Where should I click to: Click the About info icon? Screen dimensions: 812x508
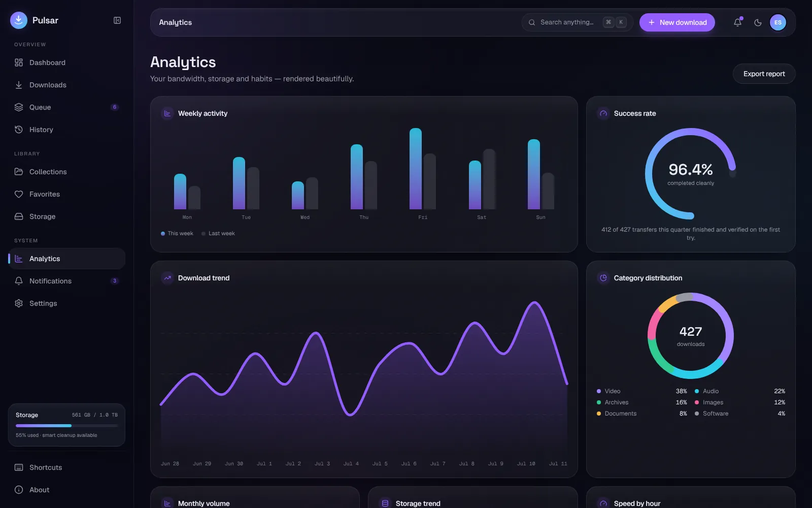pos(19,490)
